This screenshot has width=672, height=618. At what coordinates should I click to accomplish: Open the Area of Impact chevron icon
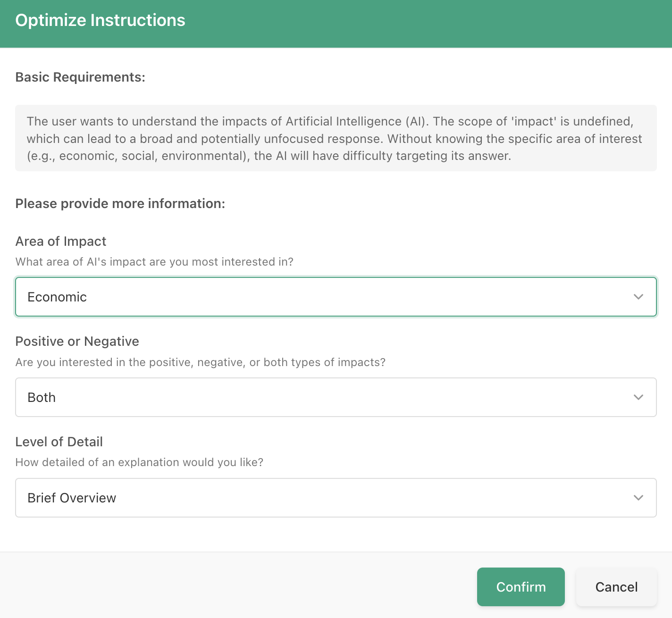click(638, 297)
